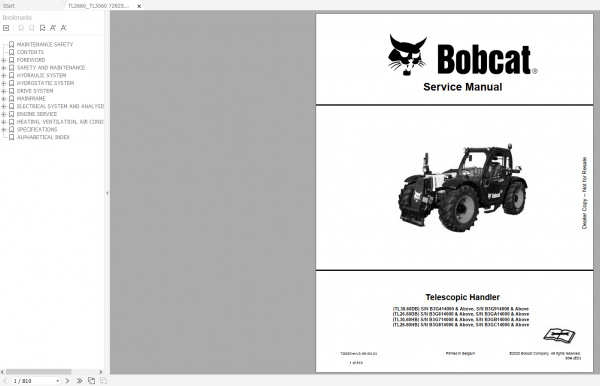Open CONTENTS bookmark

(30, 52)
